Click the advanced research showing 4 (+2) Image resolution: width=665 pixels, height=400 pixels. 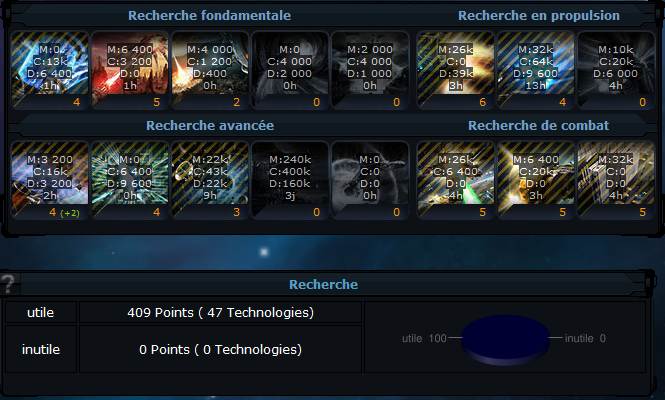coord(50,180)
